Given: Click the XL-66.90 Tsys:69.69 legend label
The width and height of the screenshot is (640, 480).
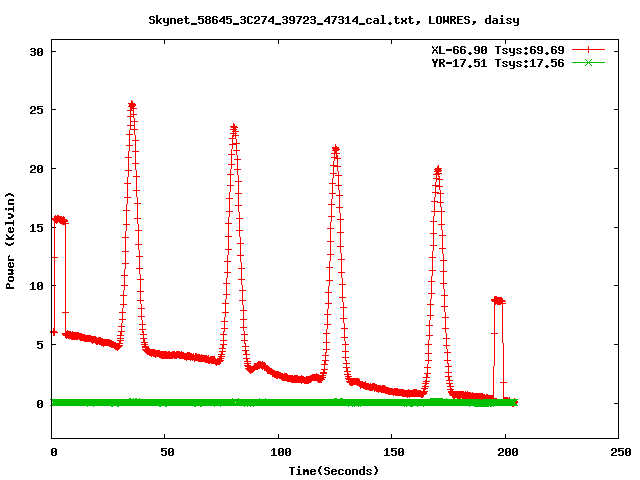Looking at the screenshot, I should point(498,50).
